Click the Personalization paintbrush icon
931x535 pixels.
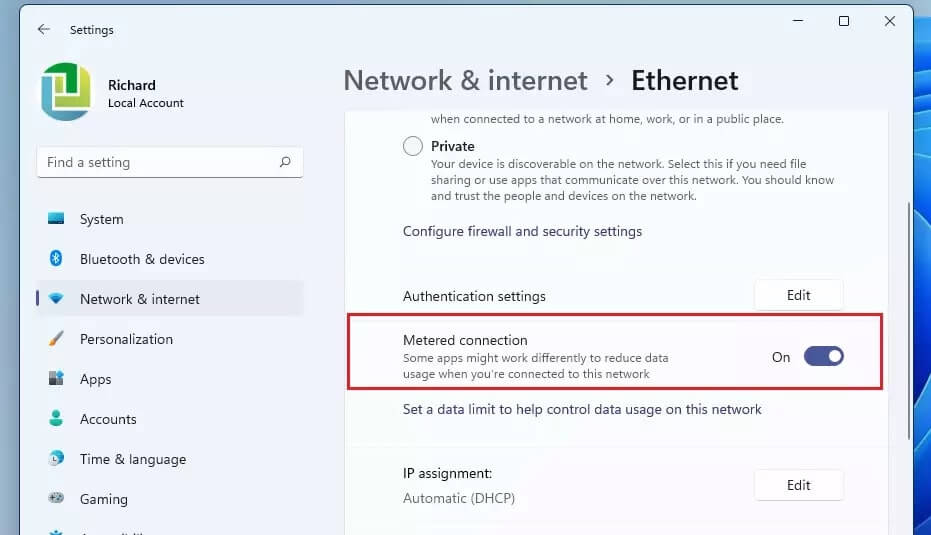(56, 339)
